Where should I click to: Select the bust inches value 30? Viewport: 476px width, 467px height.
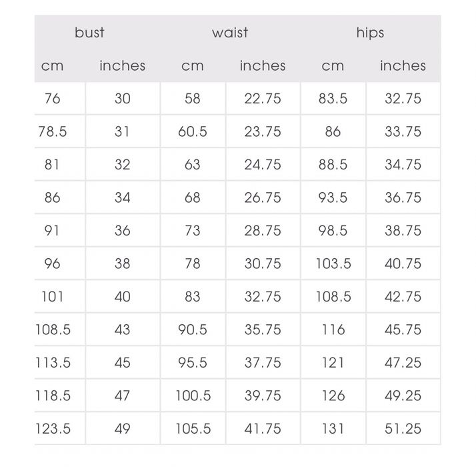coord(122,99)
